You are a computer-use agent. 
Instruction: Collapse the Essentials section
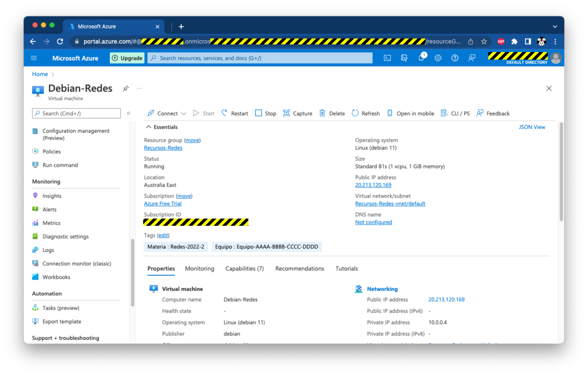[x=149, y=127]
